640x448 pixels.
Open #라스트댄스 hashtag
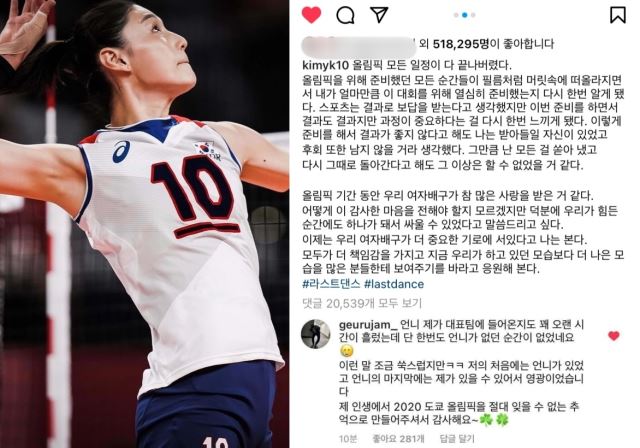331,284
